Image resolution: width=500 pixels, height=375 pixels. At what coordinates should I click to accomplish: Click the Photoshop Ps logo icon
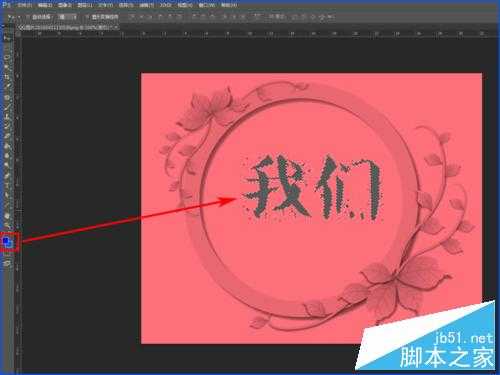(7, 5)
